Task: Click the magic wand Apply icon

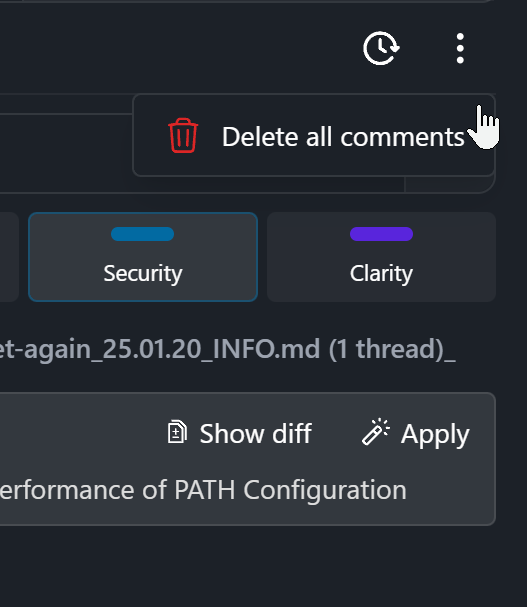Action: [x=375, y=432]
